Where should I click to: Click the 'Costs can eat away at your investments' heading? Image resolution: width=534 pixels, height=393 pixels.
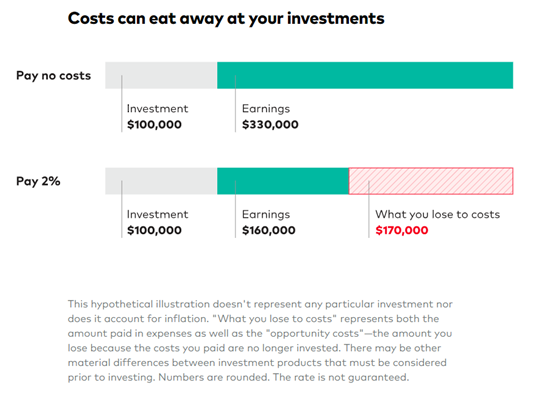point(226,19)
